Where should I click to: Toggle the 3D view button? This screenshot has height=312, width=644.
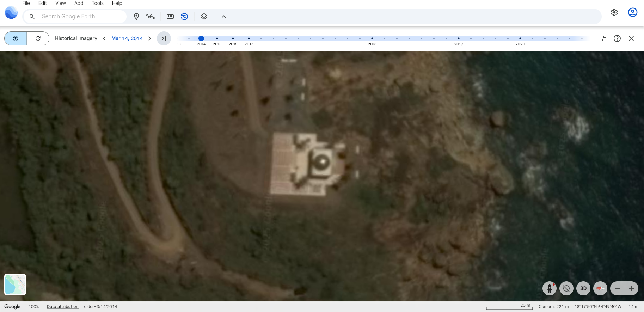pos(583,288)
